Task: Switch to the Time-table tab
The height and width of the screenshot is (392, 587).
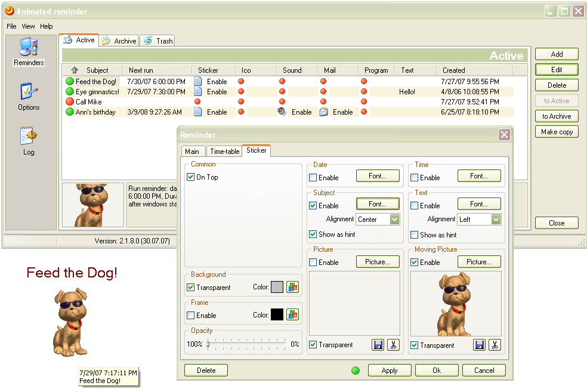Action: point(224,152)
